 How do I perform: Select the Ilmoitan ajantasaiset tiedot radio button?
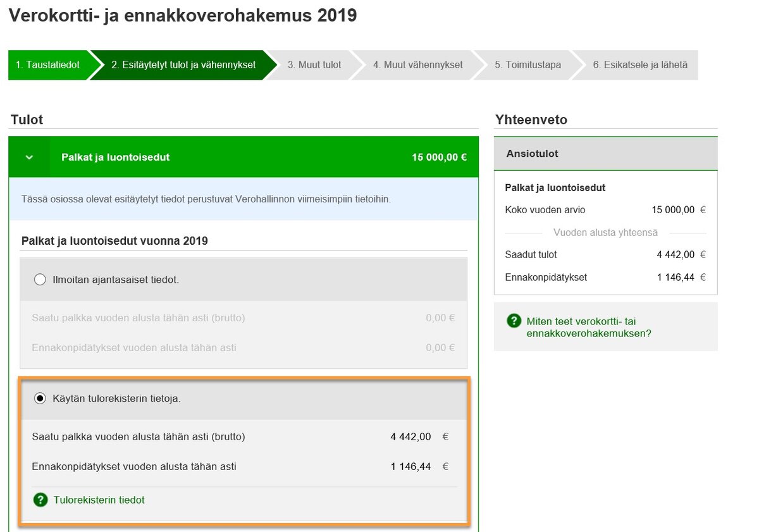pyautogui.click(x=40, y=280)
